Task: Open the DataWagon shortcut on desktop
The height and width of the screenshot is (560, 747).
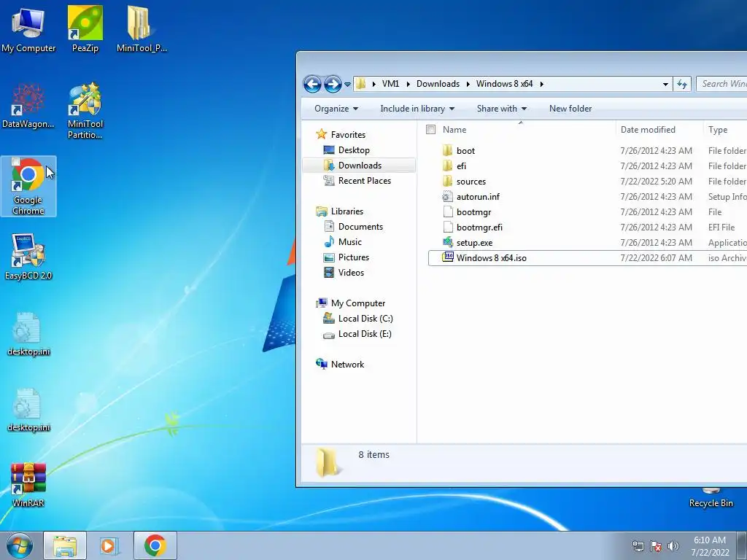Action: [x=28, y=106]
